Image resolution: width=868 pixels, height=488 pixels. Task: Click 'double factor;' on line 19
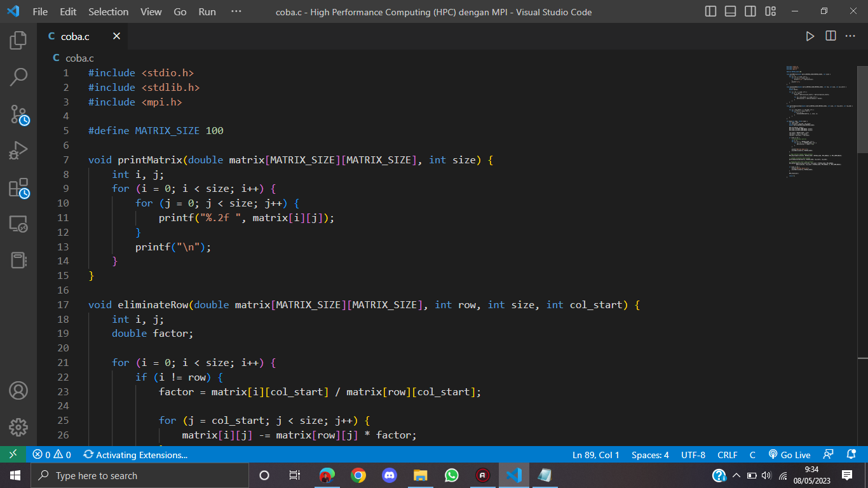point(153,334)
